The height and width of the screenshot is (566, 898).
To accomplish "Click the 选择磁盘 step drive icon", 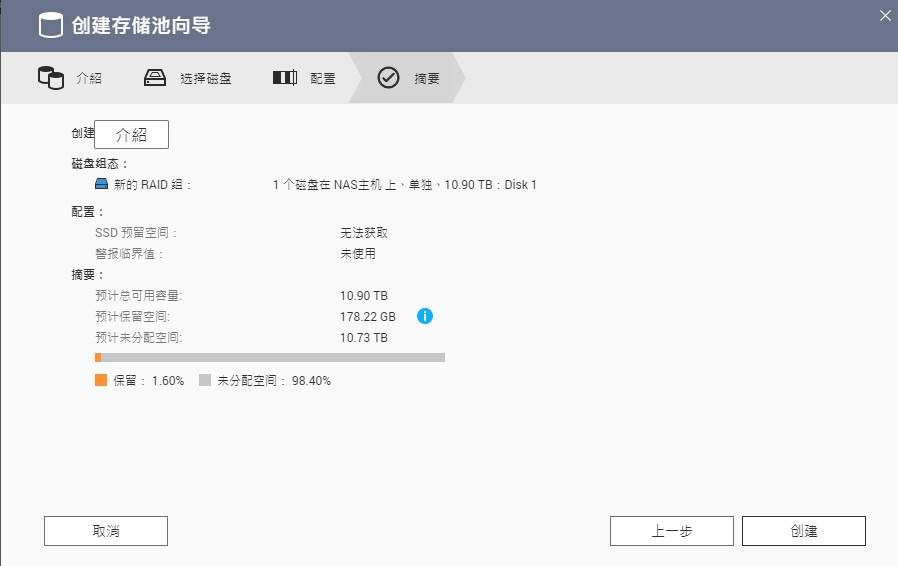I will click(x=155, y=78).
